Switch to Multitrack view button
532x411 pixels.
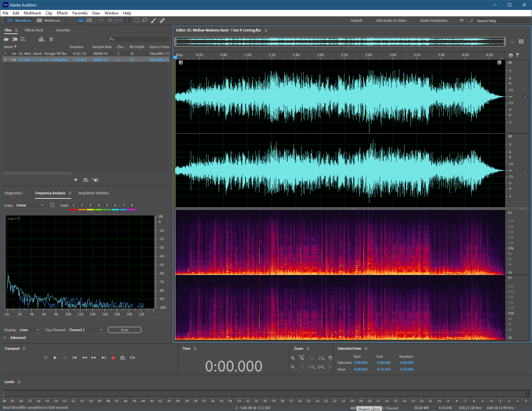pyautogui.click(x=49, y=21)
